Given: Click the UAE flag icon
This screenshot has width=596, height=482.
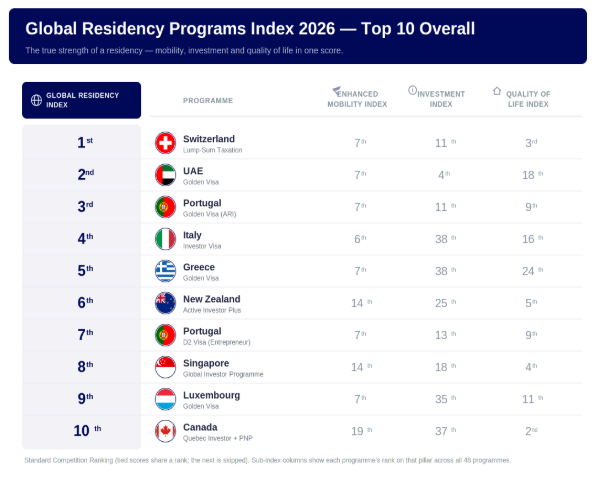Looking at the screenshot, I should pos(165,175).
